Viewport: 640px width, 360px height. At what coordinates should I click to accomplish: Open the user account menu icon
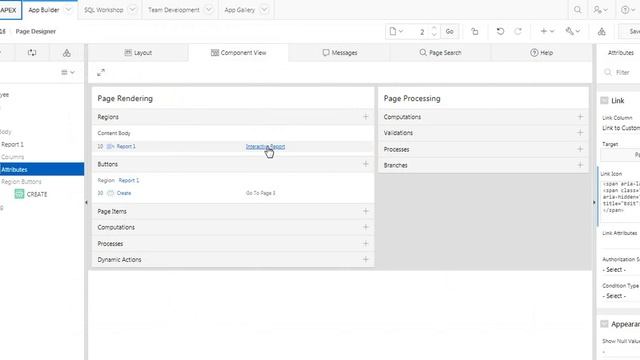(x=600, y=10)
